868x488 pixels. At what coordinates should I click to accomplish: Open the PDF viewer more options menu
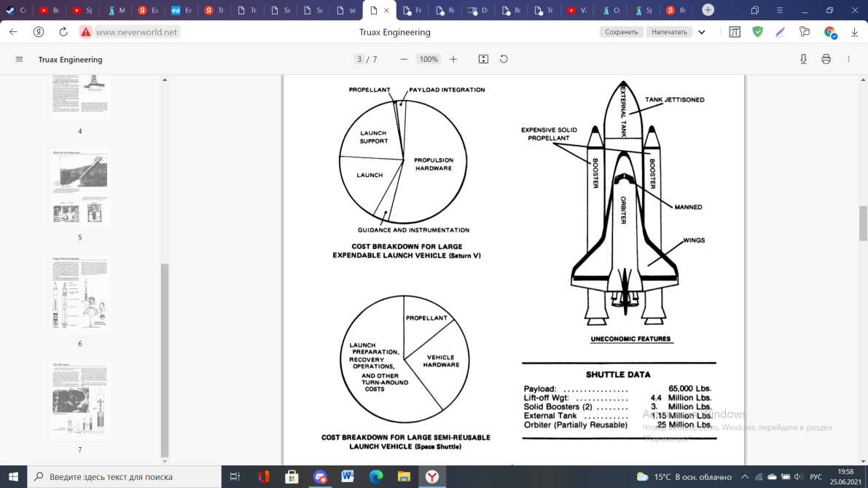(848, 59)
